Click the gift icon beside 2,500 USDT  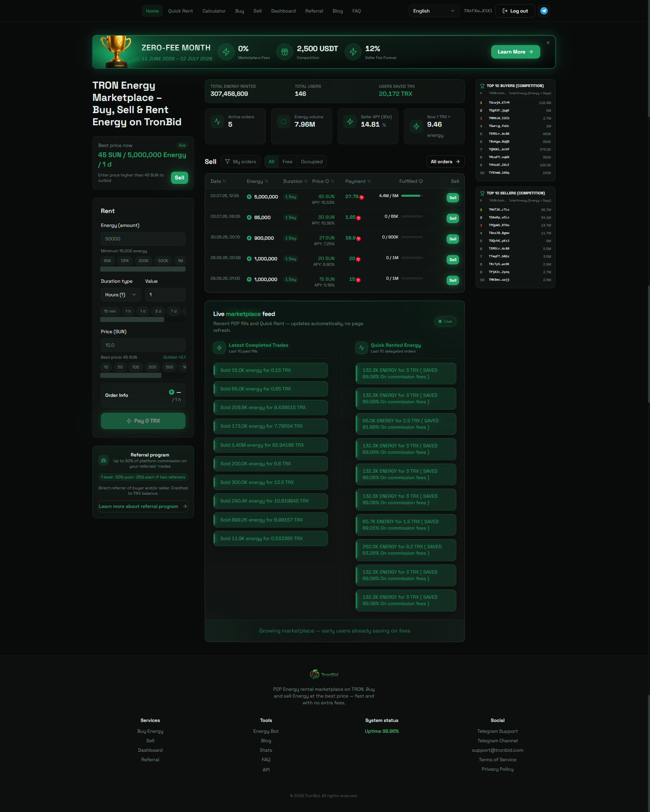point(285,52)
